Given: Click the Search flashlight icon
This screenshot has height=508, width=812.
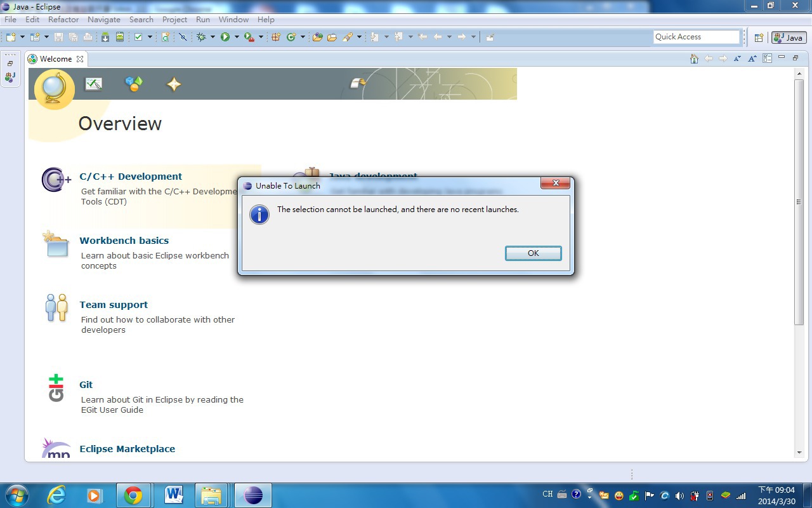Looking at the screenshot, I should [347, 37].
